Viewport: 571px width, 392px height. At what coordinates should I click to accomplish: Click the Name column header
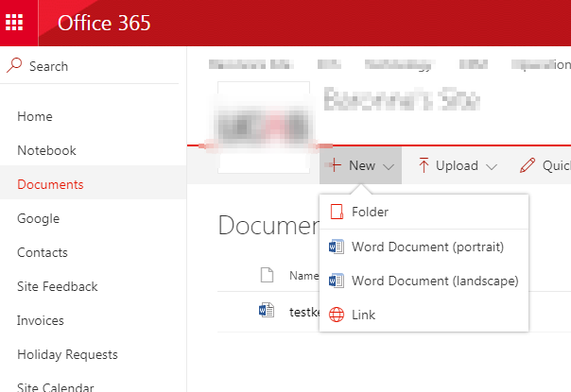point(304,276)
